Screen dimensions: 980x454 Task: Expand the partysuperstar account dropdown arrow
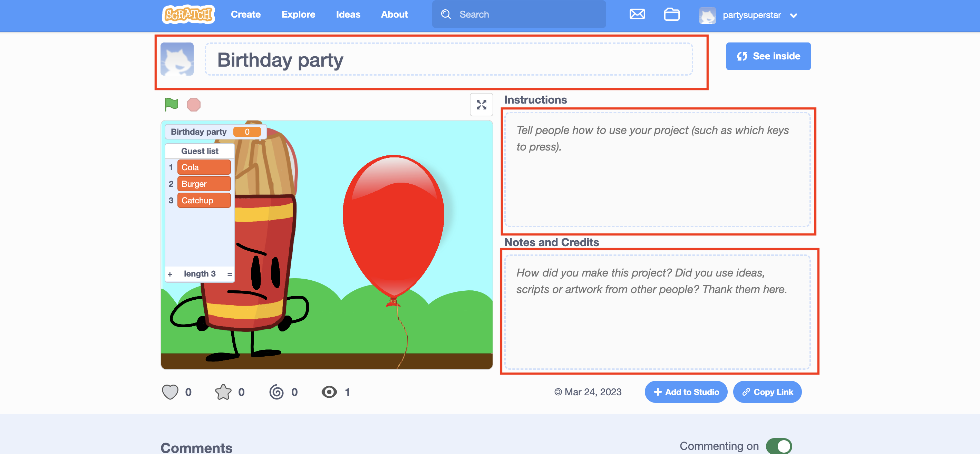click(x=794, y=16)
